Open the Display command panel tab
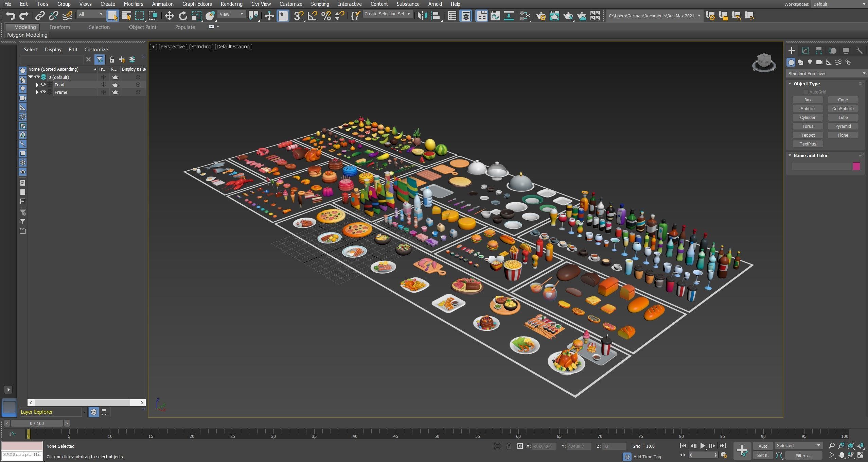 coord(846,51)
